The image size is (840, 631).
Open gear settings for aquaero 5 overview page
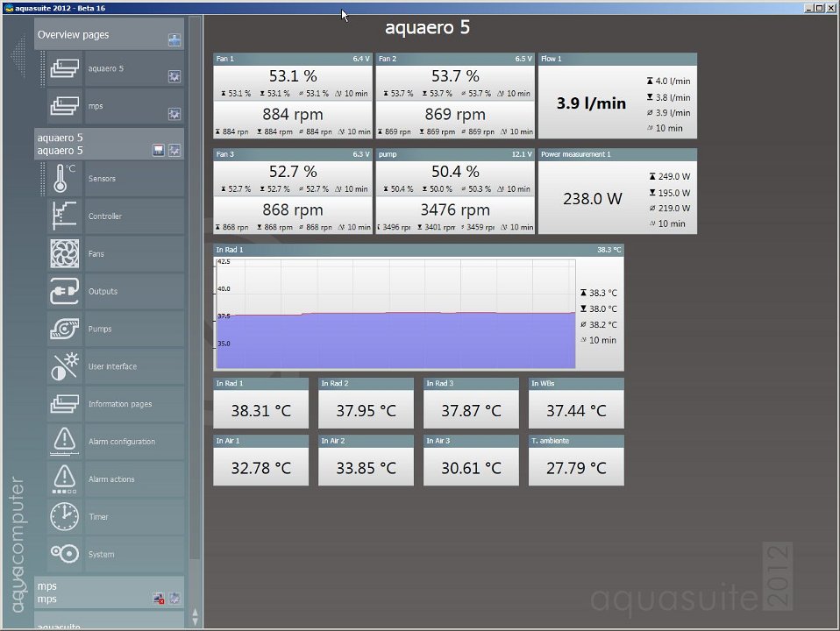pyautogui.click(x=174, y=76)
